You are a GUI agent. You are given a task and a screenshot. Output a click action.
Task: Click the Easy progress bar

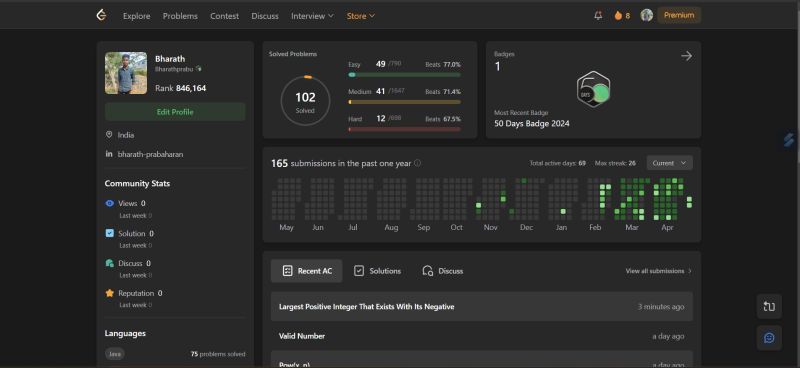pyautogui.click(x=404, y=75)
